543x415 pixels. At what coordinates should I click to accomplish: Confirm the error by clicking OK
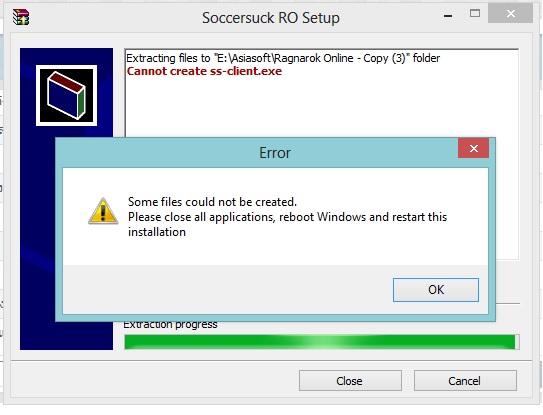click(x=436, y=290)
